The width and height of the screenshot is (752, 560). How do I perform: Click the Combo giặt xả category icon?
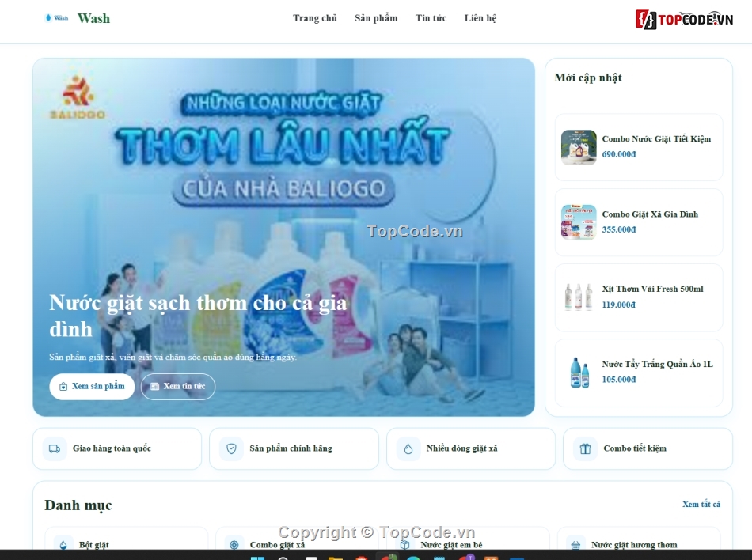pyautogui.click(x=234, y=545)
